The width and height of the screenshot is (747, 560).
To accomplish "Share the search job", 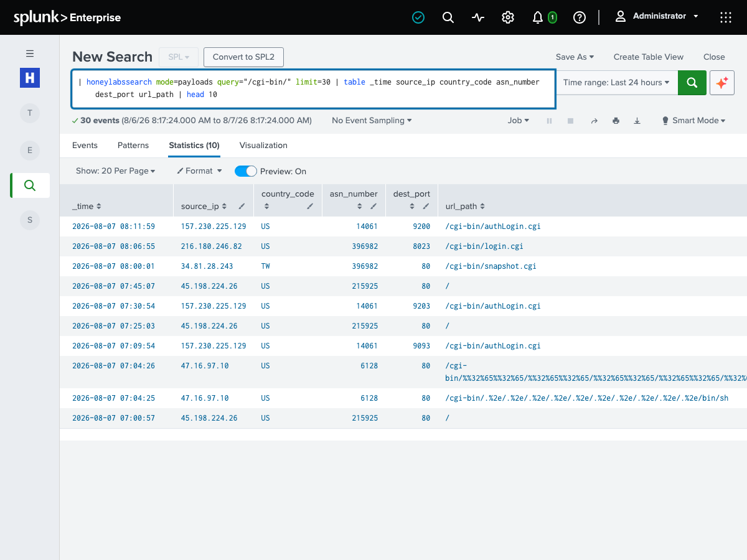I will pos(594,121).
